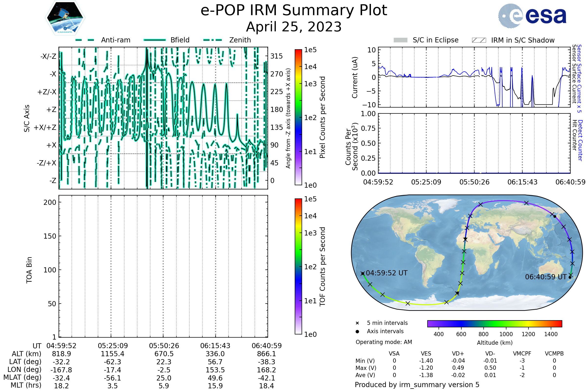The height and width of the screenshot is (392, 588).
Task: Click the Axis intervals dot marker
Action: [x=357, y=331]
